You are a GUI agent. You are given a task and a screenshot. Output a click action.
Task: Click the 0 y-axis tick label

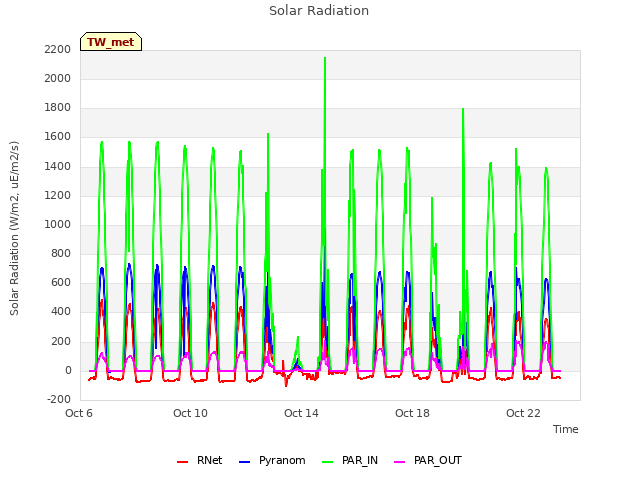point(68,371)
